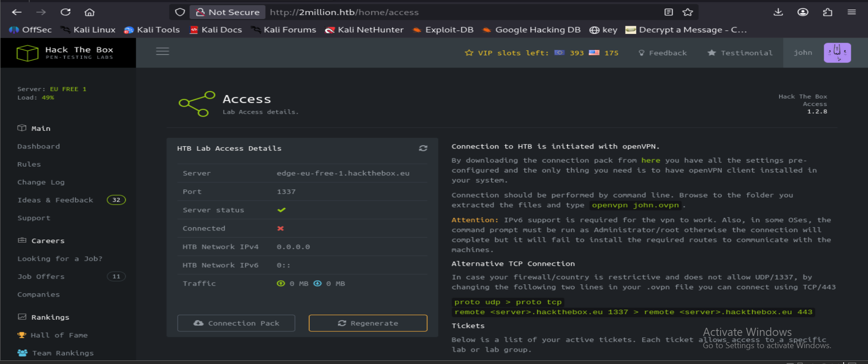The height and width of the screenshot is (364, 868).
Task: Reload the current browser page
Action: coord(66,12)
